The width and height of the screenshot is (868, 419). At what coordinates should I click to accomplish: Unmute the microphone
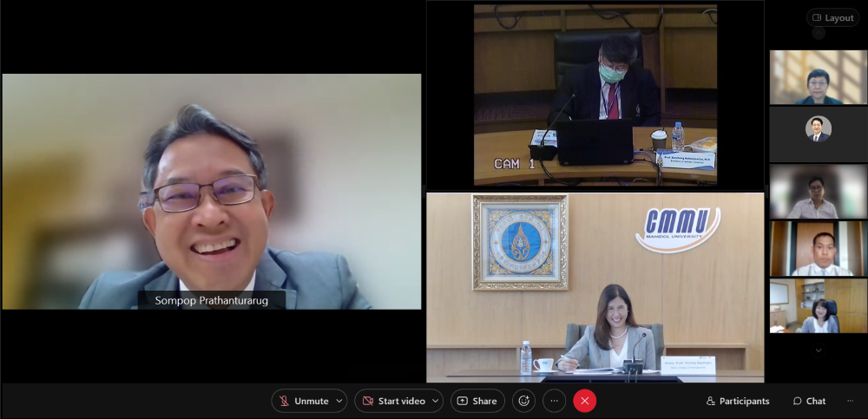[302, 401]
